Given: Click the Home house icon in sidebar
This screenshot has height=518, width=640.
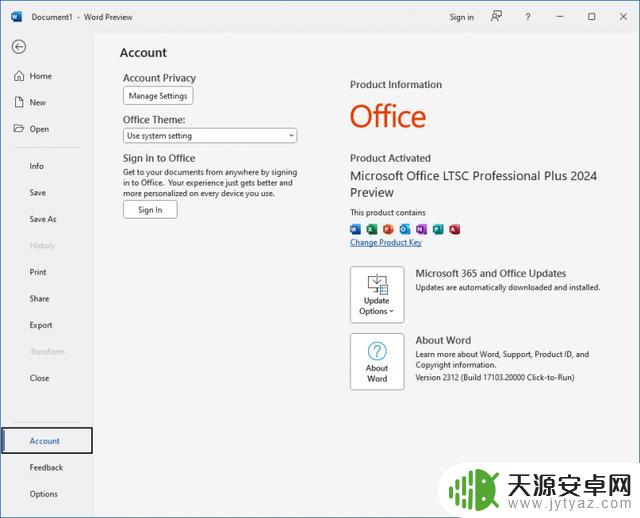Looking at the screenshot, I should click(19, 76).
